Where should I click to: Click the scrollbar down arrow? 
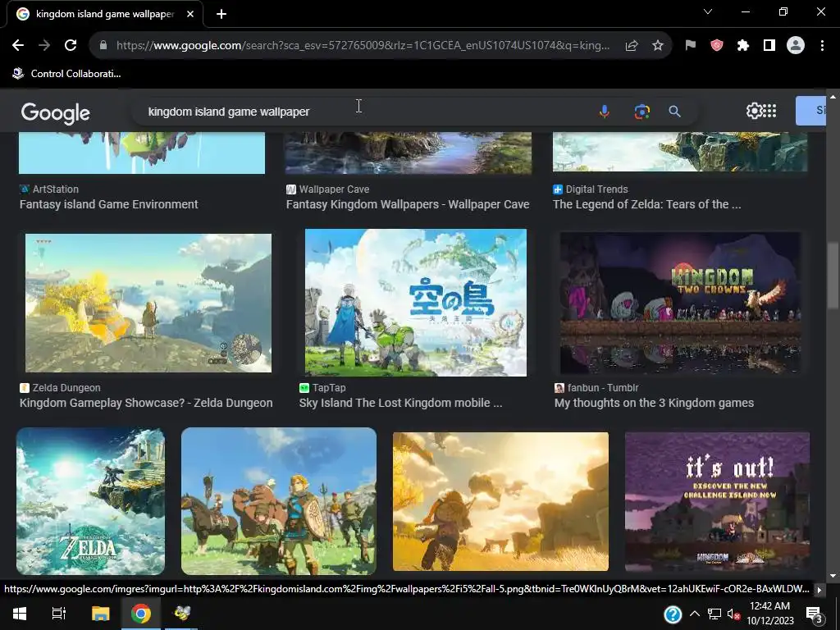(833, 576)
